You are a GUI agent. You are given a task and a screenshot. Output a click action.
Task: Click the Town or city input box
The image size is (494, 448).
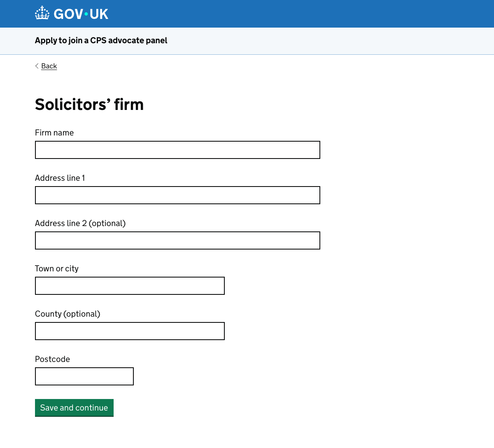[129, 286]
